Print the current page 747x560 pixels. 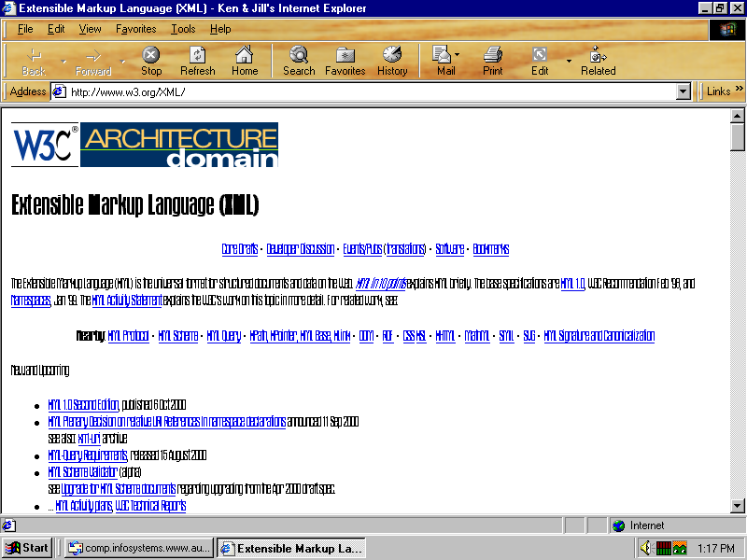tap(493, 61)
